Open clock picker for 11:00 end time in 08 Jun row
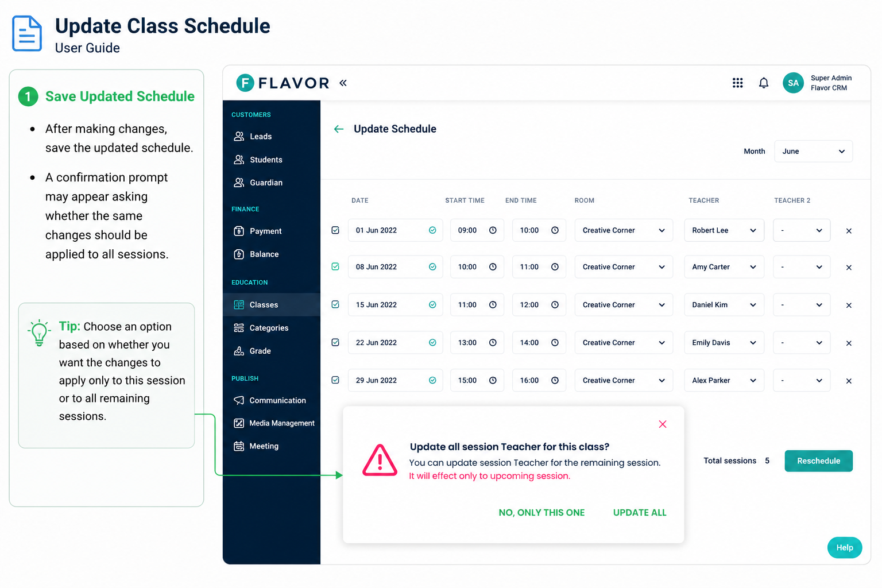The image size is (882, 588). click(x=555, y=267)
